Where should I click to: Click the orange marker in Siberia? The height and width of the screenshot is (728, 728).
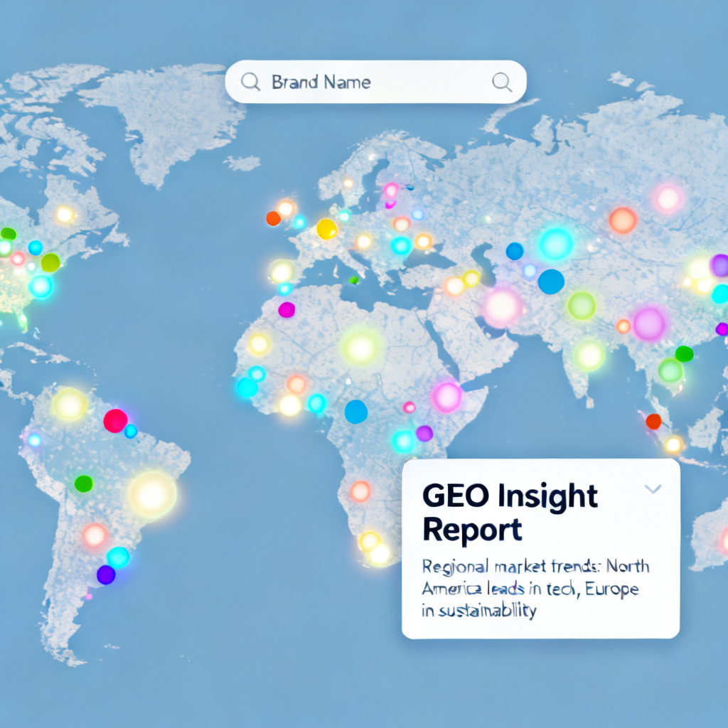point(623,220)
